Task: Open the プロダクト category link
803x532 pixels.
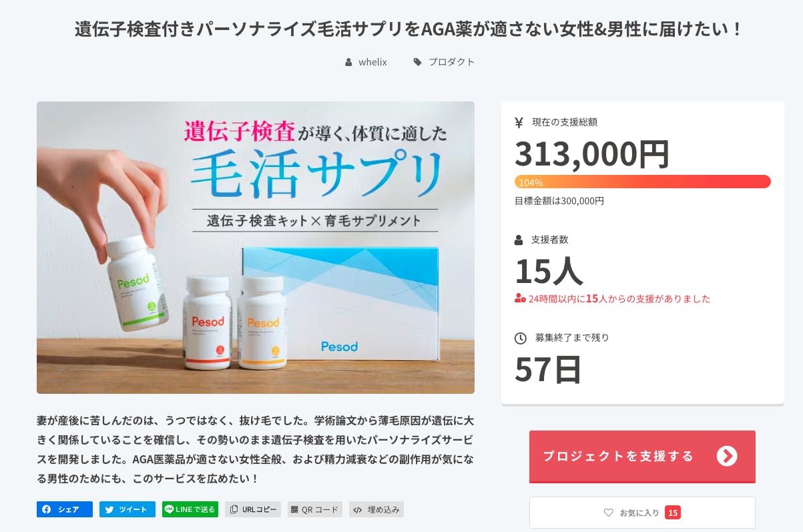Action: point(451,62)
